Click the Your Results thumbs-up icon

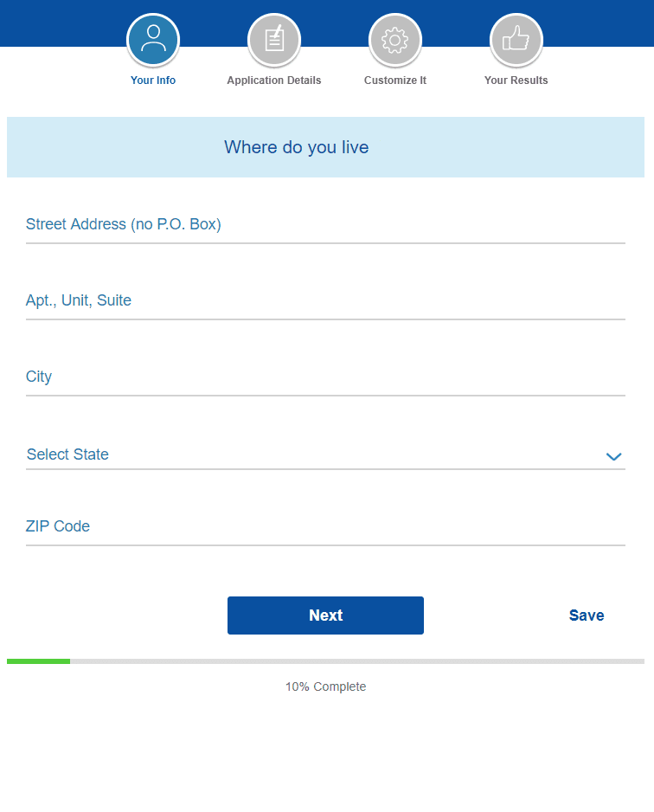(x=516, y=39)
